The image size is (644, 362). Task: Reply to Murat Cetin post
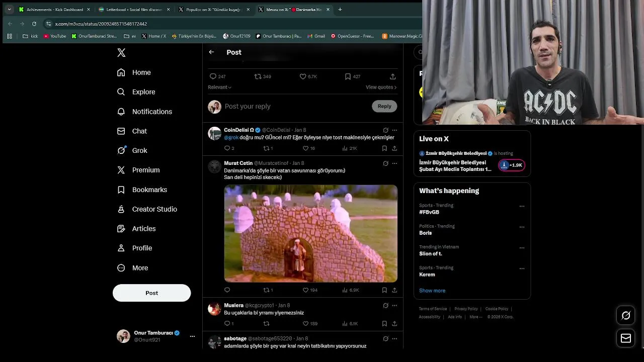pyautogui.click(x=227, y=290)
